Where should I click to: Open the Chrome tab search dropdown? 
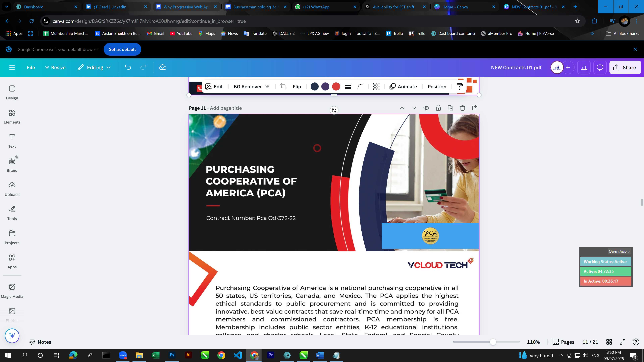pos(7,7)
